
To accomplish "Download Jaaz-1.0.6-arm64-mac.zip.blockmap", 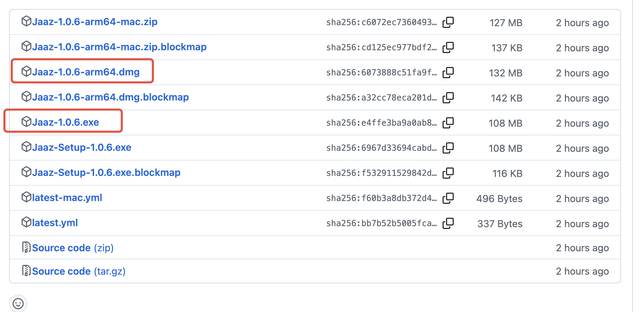I will tap(119, 47).
